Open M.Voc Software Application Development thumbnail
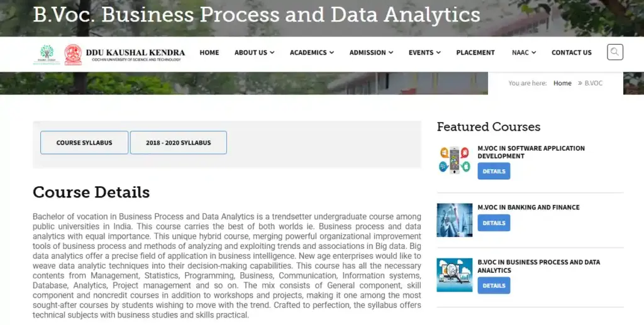This screenshot has height=325, width=644. 454,160
